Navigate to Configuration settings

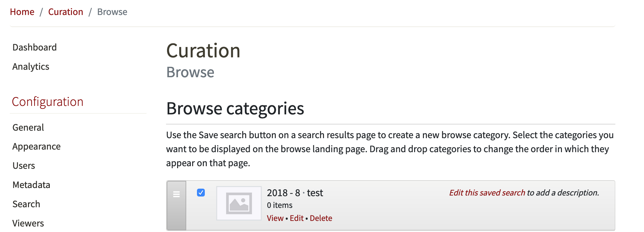[x=48, y=102]
